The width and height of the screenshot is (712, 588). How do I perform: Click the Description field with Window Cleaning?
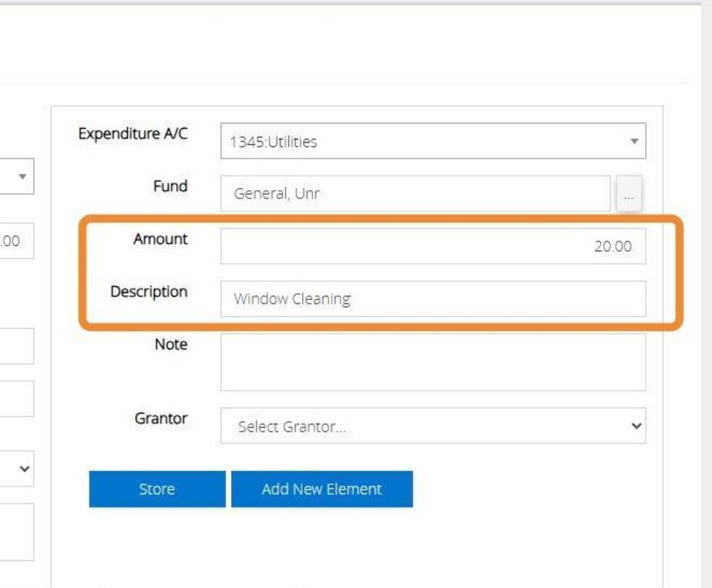432,298
